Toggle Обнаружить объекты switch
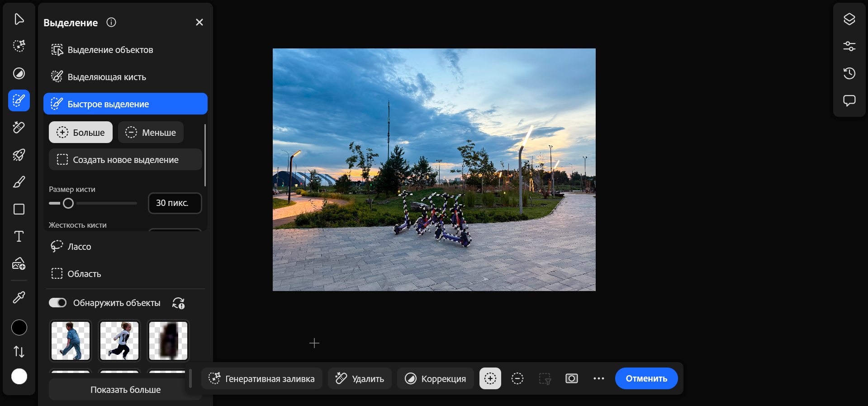The width and height of the screenshot is (868, 406). [58, 303]
